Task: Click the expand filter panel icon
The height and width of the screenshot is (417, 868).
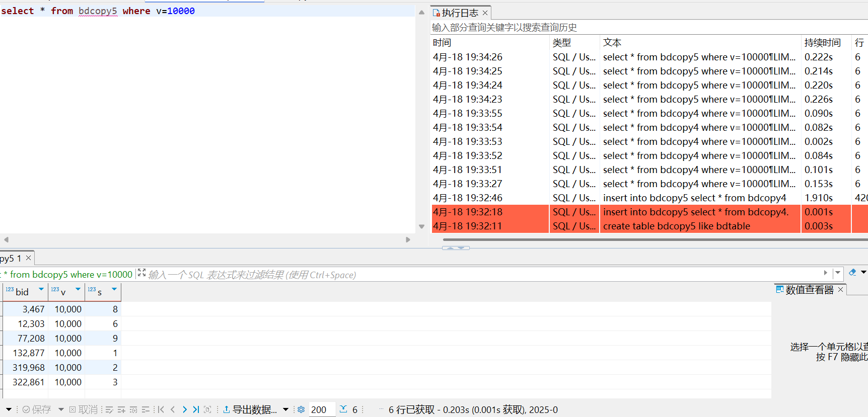Action: [141, 272]
